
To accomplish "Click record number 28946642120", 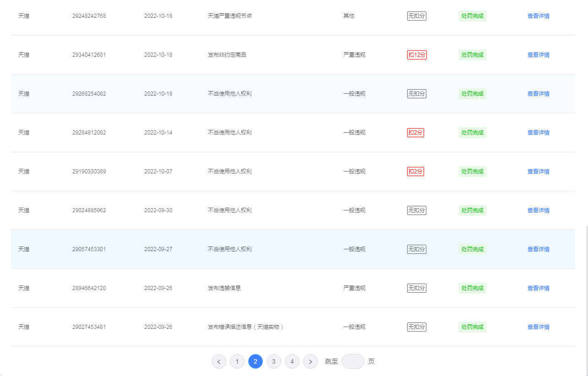I will tap(89, 288).
